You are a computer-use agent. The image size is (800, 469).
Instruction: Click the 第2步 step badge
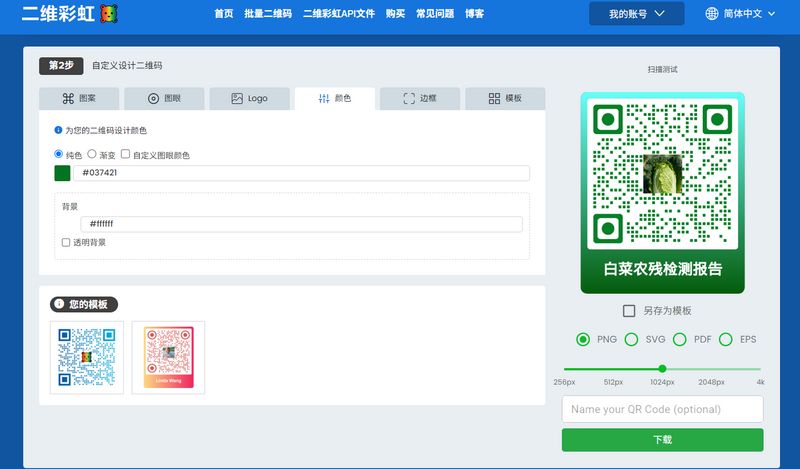tap(61, 66)
